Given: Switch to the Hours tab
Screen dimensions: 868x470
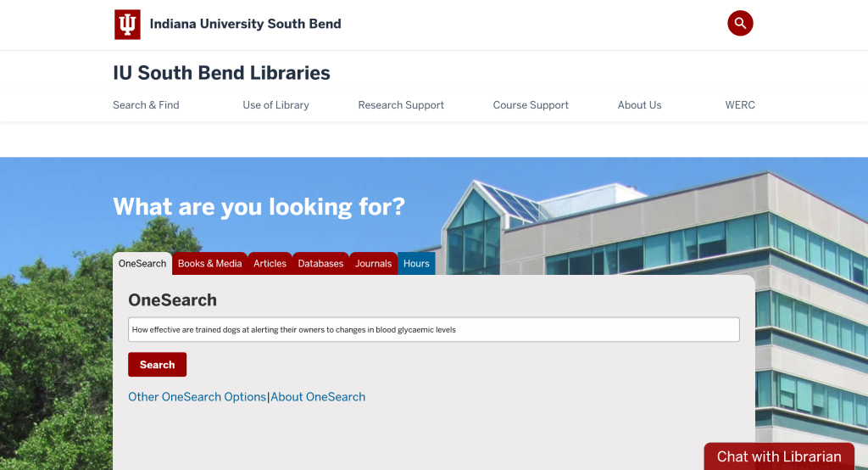Looking at the screenshot, I should point(416,263).
